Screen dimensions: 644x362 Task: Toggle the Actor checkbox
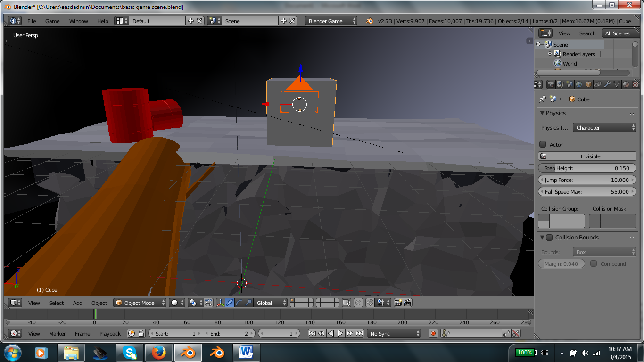(x=543, y=144)
